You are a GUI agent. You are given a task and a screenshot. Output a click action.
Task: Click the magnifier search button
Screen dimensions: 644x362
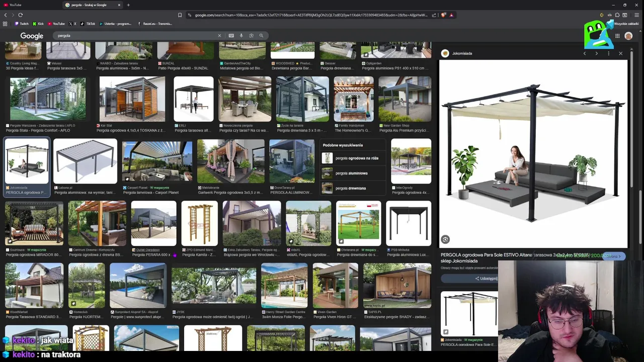(x=261, y=36)
